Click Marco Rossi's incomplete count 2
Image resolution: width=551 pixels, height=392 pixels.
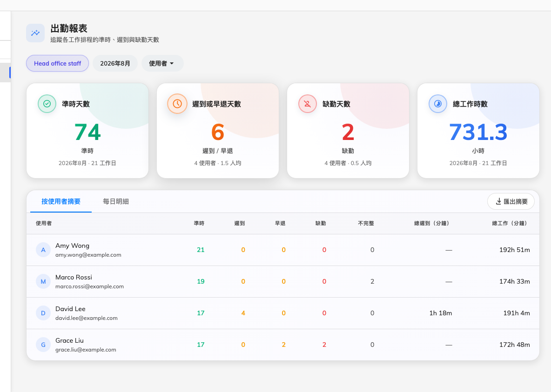pos(372,282)
